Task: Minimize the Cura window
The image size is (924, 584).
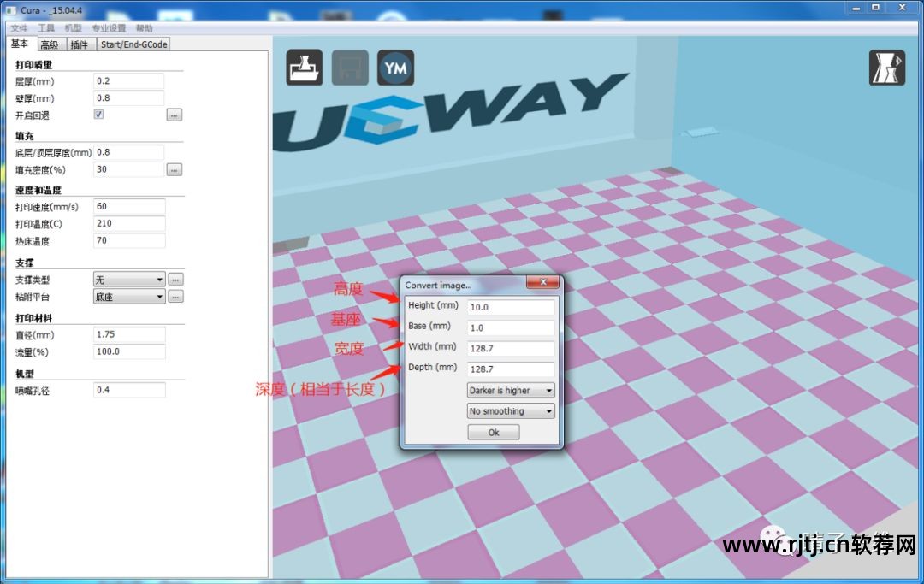Action: [856, 9]
